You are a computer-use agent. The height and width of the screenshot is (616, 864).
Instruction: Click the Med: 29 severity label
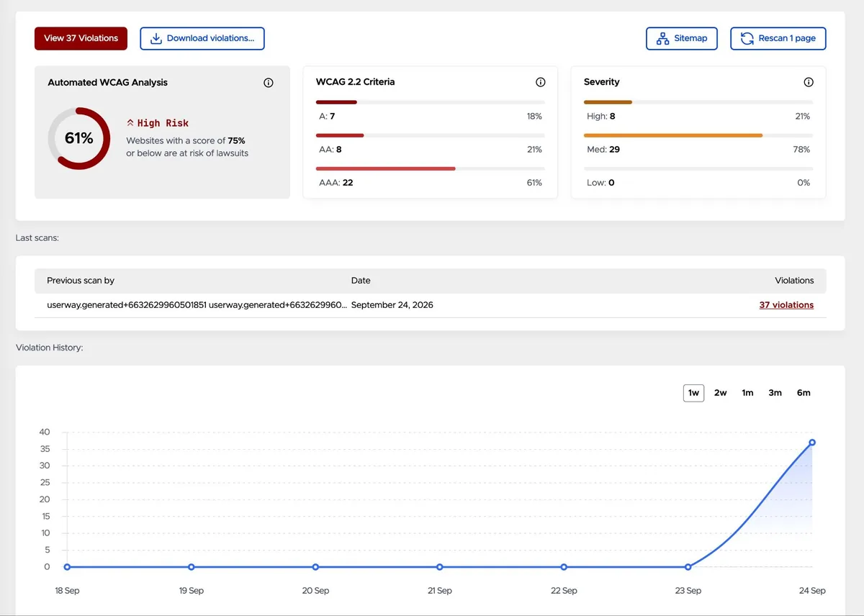point(603,150)
